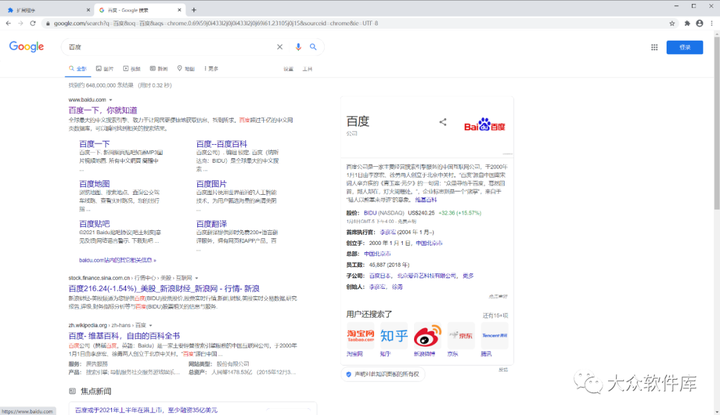Click the claim this knowledge panel button
The height and width of the screenshot is (415, 720).
(x=383, y=374)
